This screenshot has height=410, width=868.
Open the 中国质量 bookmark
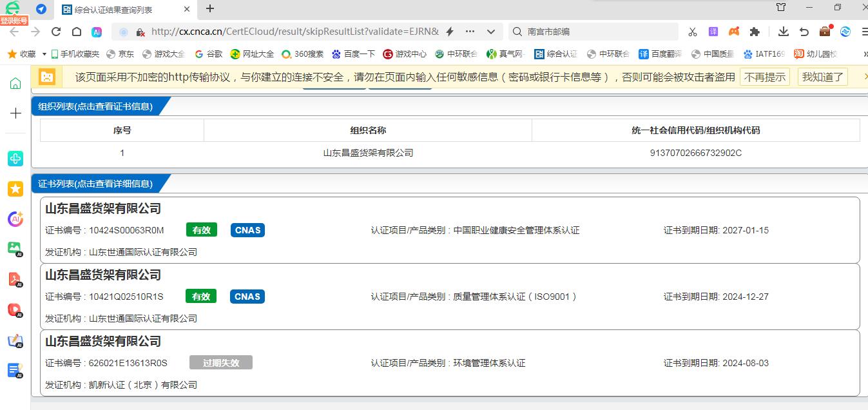[x=712, y=54]
